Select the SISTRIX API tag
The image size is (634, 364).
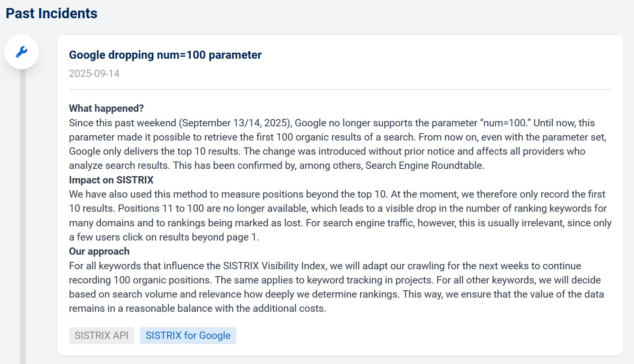[101, 336]
